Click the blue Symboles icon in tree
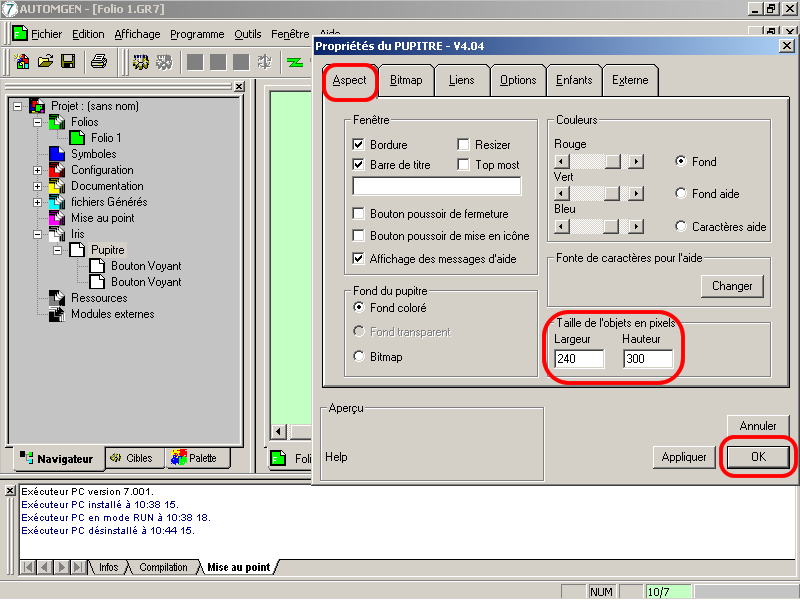Image resolution: width=800 pixels, height=600 pixels. [57, 154]
